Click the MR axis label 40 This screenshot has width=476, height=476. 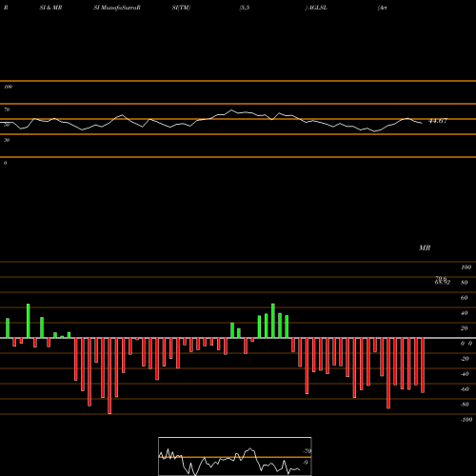click(464, 313)
